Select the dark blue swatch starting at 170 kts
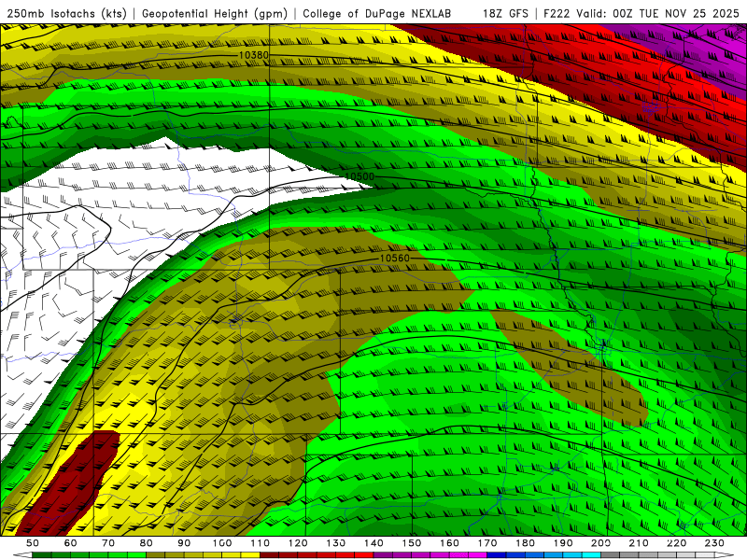 (497, 555)
